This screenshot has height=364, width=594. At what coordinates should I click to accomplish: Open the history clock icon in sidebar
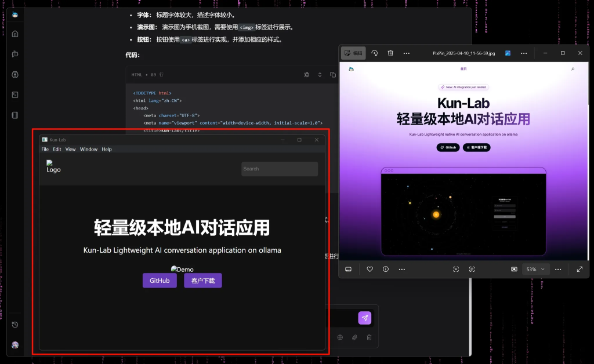pos(15,325)
